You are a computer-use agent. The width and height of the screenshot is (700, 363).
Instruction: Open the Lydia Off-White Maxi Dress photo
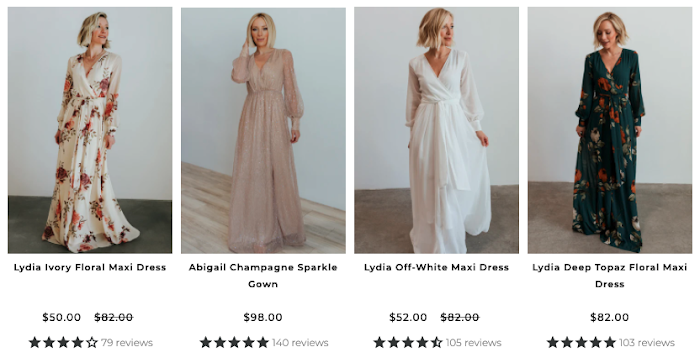[x=436, y=130]
